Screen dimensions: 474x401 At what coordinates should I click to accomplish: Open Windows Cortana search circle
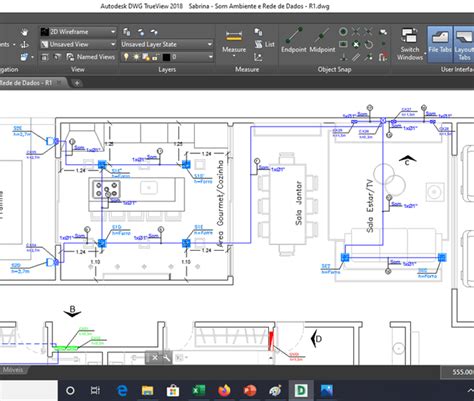click(70, 391)
